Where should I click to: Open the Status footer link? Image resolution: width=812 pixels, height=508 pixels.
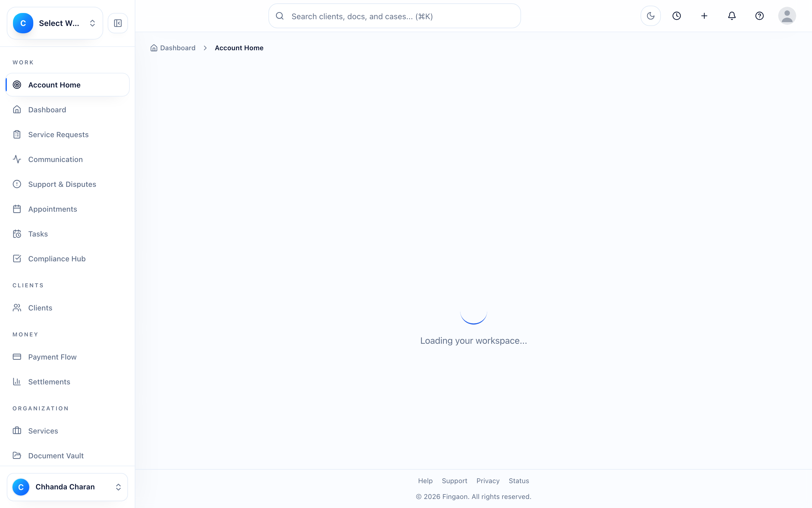coord(519,481)
